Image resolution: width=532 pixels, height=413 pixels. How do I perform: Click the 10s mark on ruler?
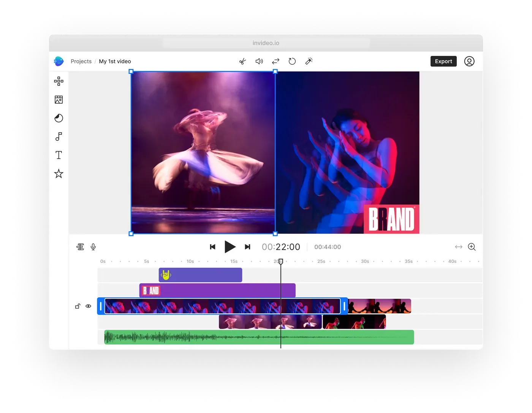(x=190, y=262)
